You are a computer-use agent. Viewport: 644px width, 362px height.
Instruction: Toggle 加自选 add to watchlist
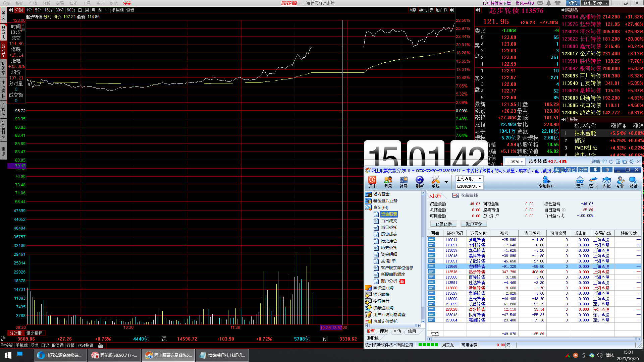tap(441, 10)
